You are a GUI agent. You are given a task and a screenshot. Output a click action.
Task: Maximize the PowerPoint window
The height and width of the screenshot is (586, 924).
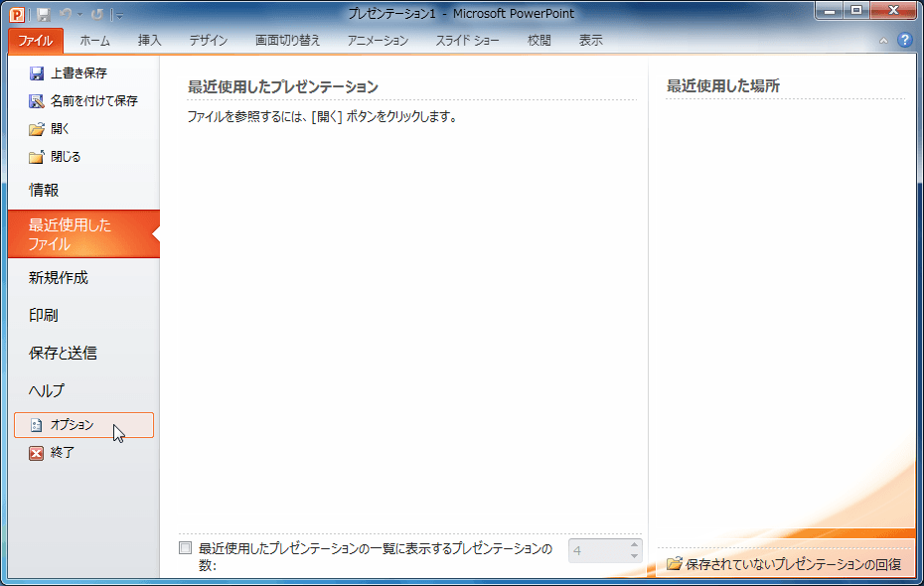pos(856,11)
